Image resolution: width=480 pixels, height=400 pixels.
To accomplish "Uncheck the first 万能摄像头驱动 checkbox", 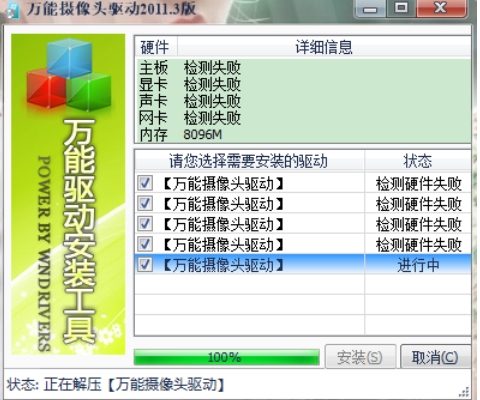I will click(145, 183).
